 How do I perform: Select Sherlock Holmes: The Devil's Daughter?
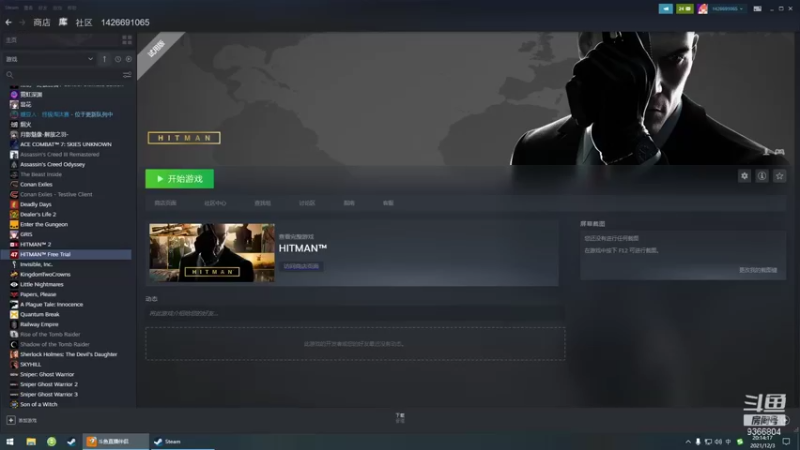click(68, 354)
